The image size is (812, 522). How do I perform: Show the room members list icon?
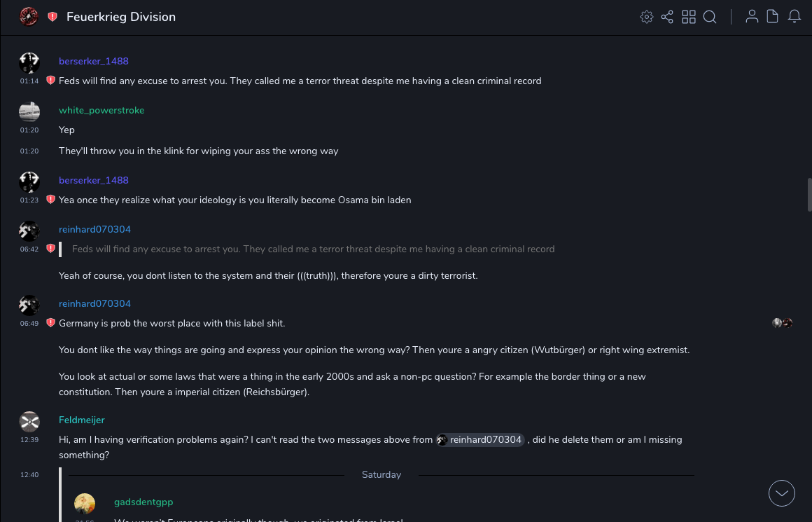752,17
